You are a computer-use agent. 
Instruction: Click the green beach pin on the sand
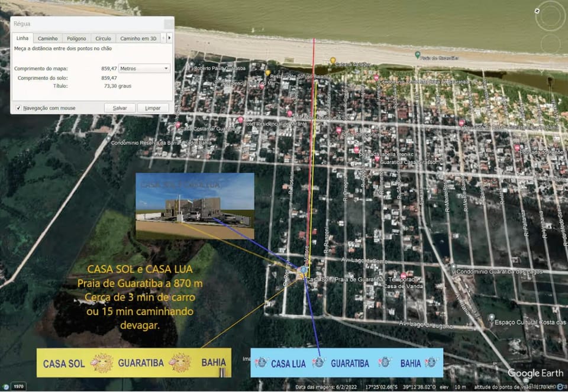[x=417, y=54]
